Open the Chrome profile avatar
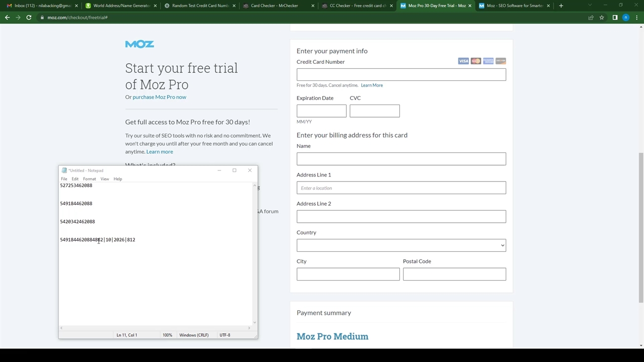The height and width of the screenshot is (362, 644). [x=626, y=18]
